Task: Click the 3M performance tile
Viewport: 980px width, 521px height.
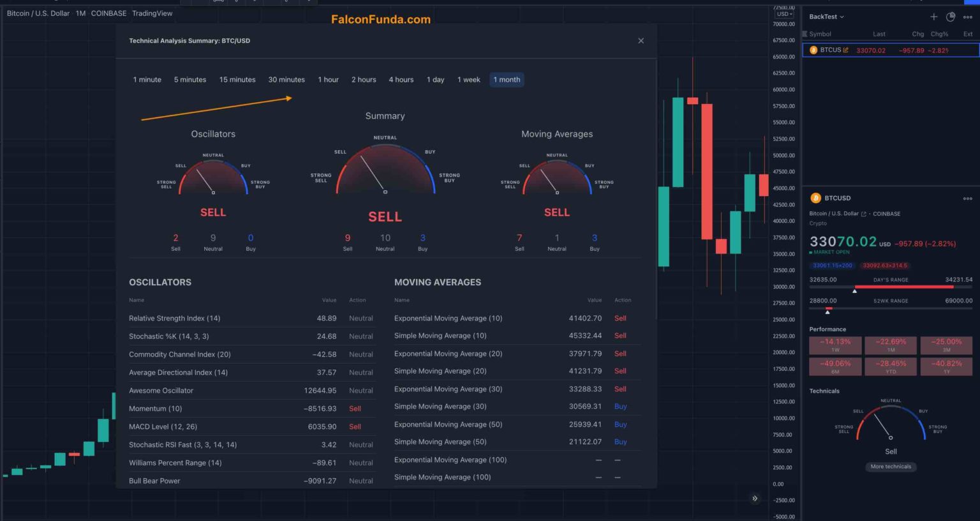Action: tap(947, 345)
